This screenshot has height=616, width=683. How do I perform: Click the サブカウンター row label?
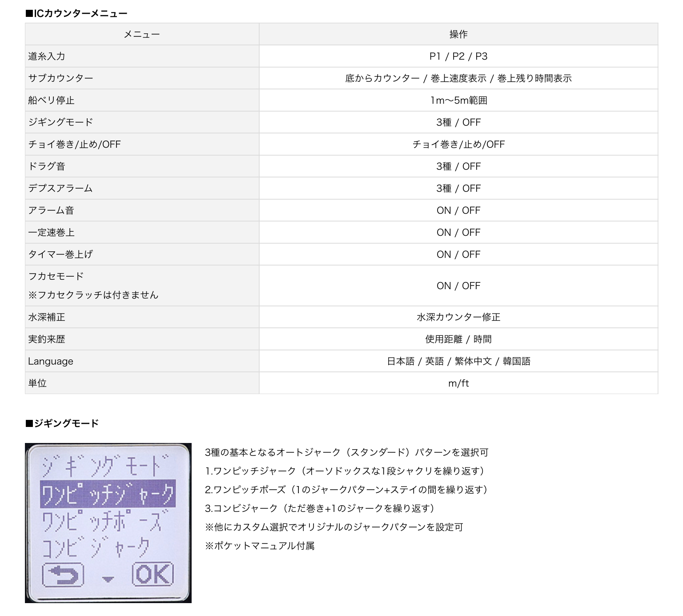tap(60, 78)
